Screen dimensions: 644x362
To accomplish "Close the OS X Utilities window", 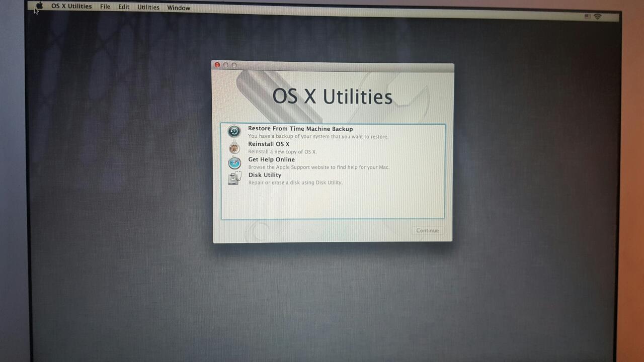I will pos(217,65).
